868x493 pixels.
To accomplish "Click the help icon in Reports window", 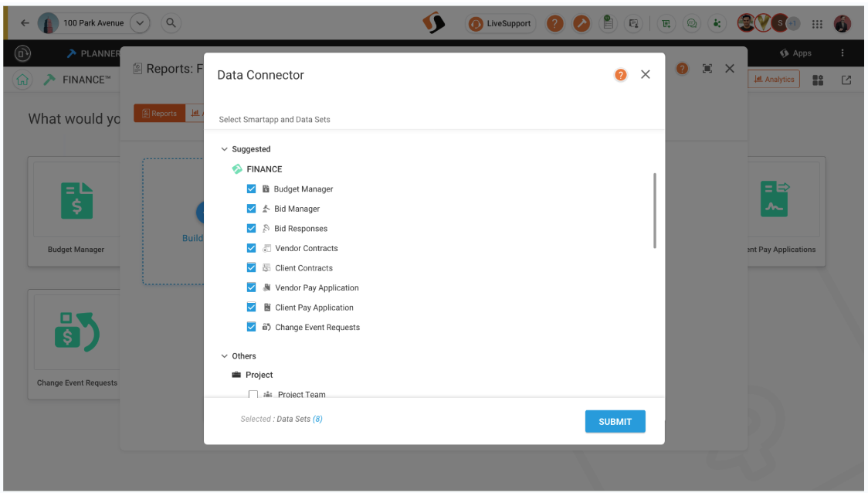I will (x=682, y=69).
